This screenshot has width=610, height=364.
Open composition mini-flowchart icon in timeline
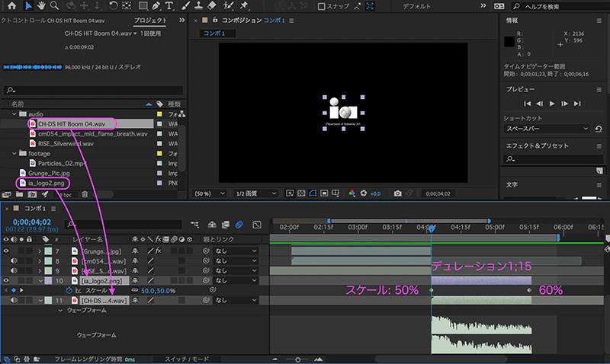(x=194, y=225)
